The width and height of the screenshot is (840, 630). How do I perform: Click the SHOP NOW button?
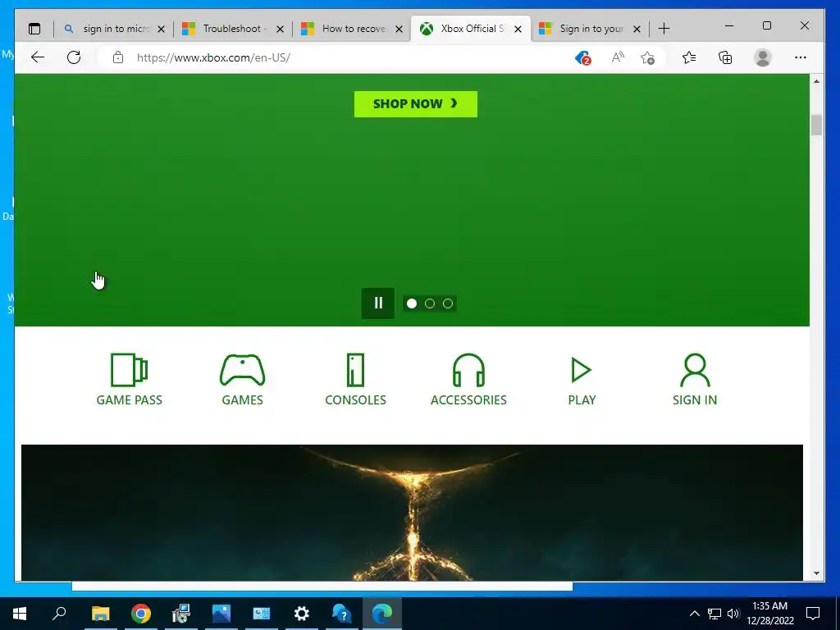coord(416,104)
